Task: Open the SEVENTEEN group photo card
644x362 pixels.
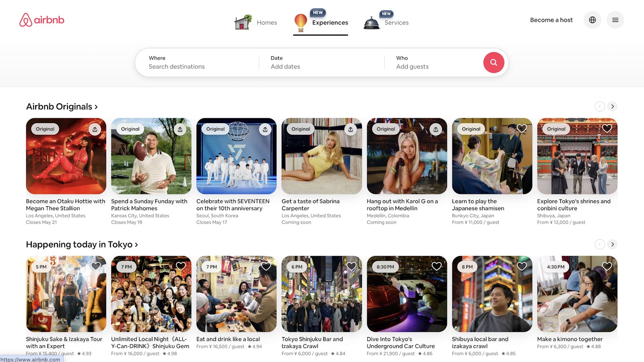Action: pos(237,156)
